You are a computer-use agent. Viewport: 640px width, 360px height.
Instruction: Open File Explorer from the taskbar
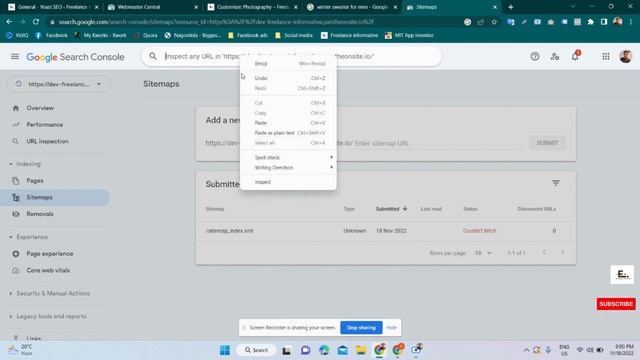tap(361, 350)
